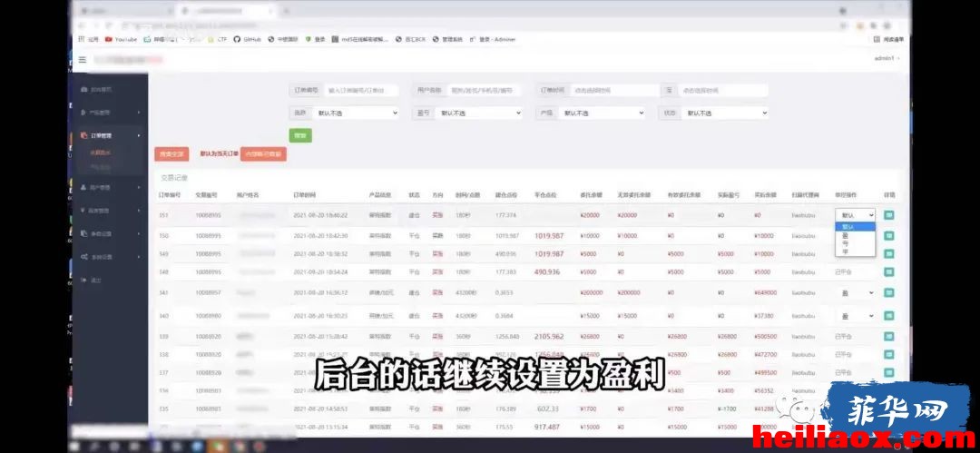Open YouTube bookmark in bookmarks bar

click(122, 39)
